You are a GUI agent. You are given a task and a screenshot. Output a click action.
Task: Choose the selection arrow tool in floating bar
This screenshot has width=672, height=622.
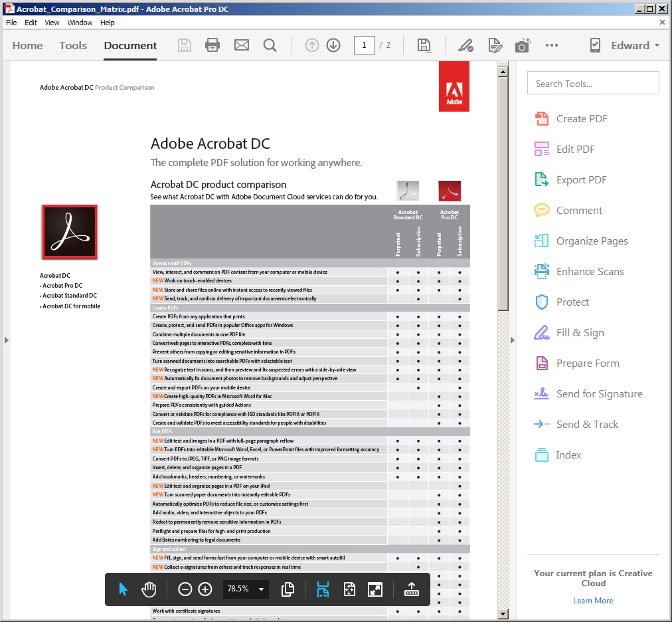click(x=123, y=589)
